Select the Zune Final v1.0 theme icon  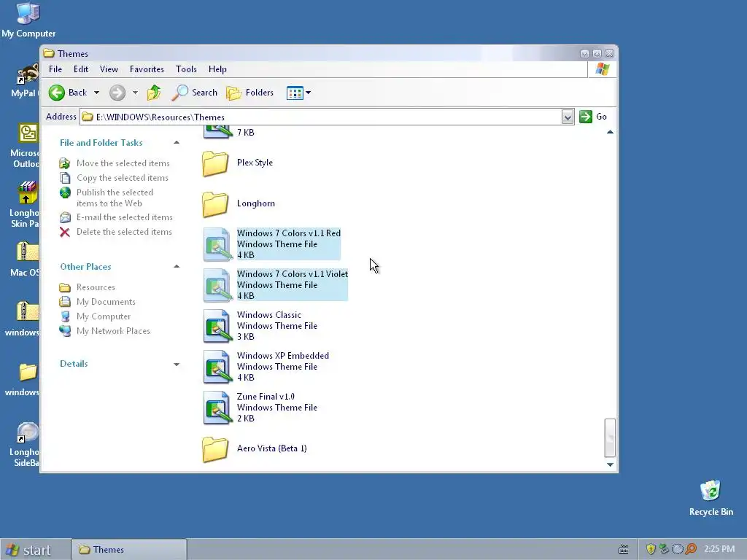coord(218,408)
